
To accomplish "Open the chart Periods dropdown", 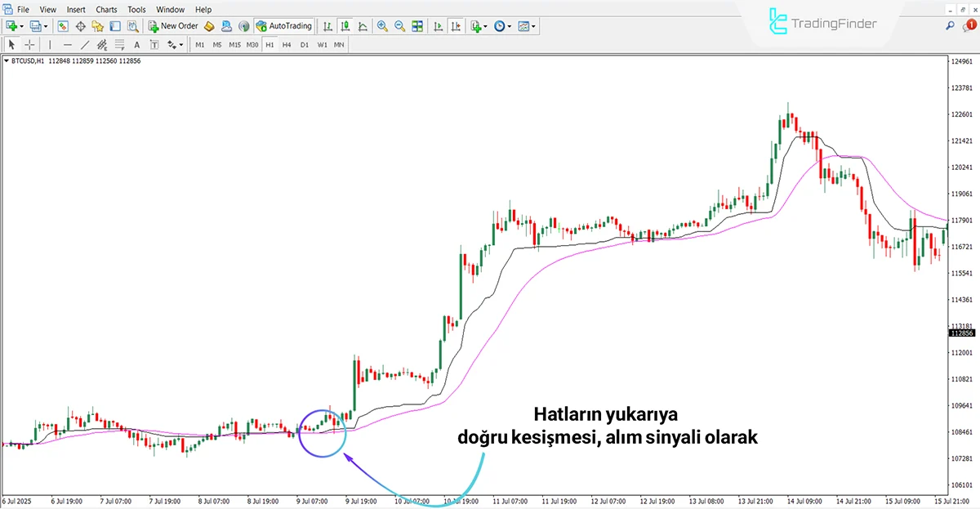I will click(x=499, y=26).
